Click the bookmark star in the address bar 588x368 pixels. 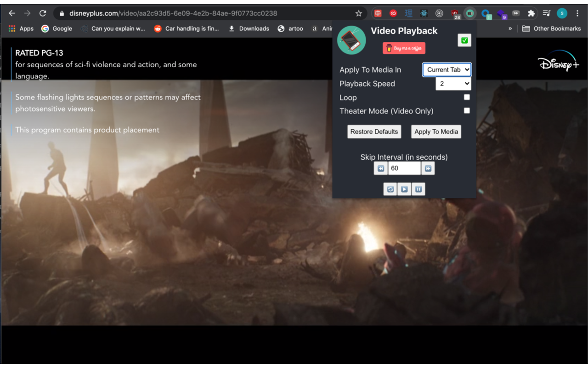[x=358, y=13]
